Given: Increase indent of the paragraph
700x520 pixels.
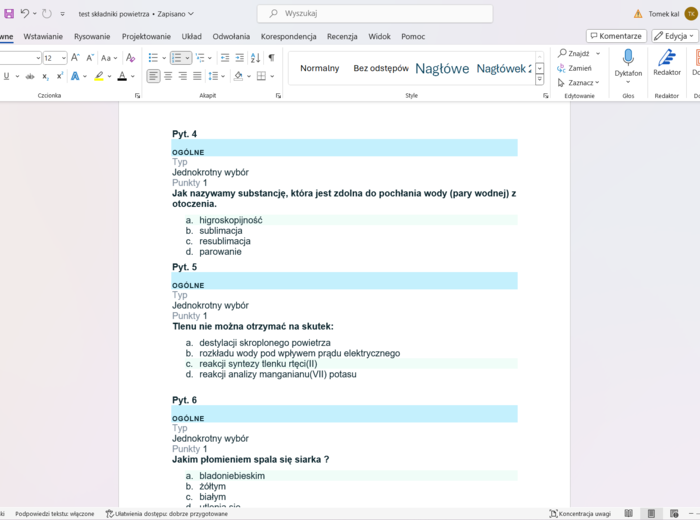Looking at the screenshot, I should tap(240, 58).
